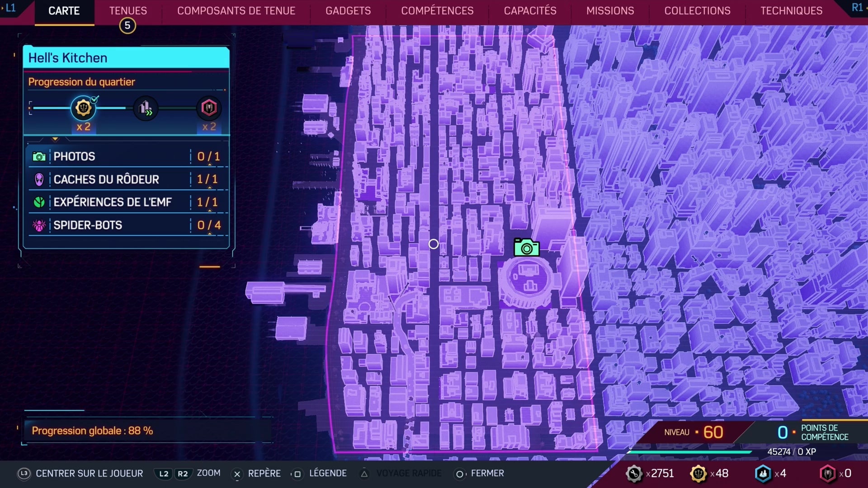This screenshot has height=488, width=868.
Task: Open the COLLECTIONS tab
Action: coord(697,11)
